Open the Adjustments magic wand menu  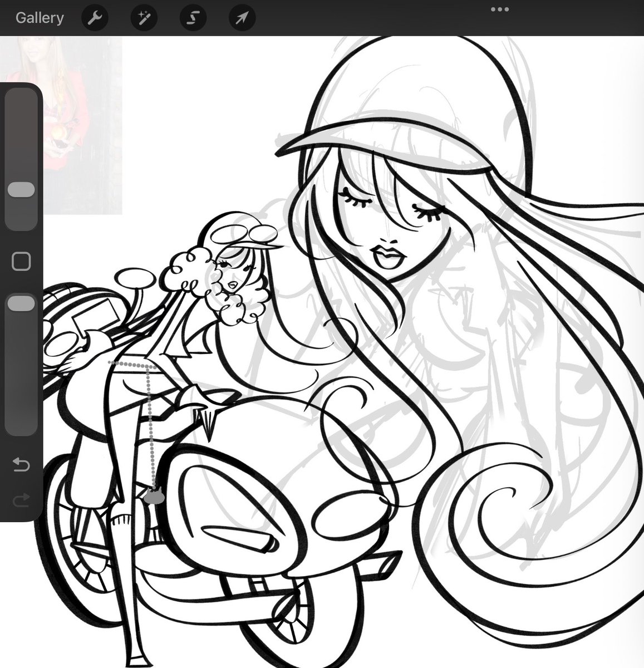point(144,18)
